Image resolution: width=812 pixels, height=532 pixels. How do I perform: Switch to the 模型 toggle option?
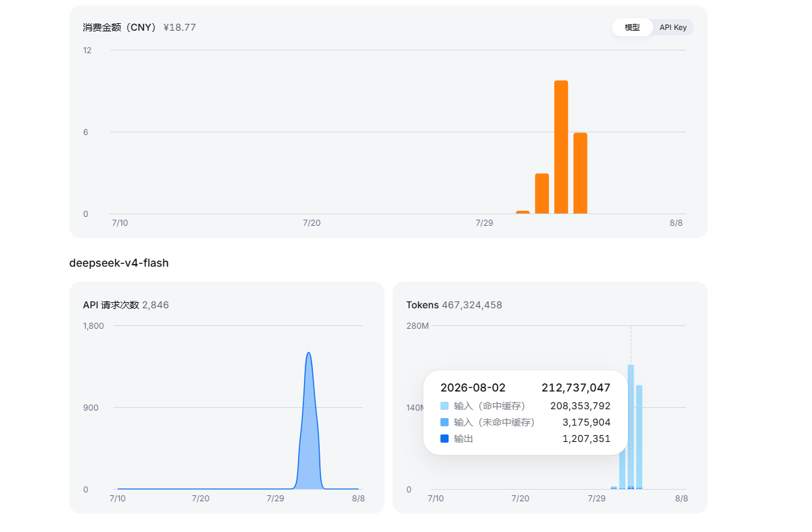pos(632,27)
